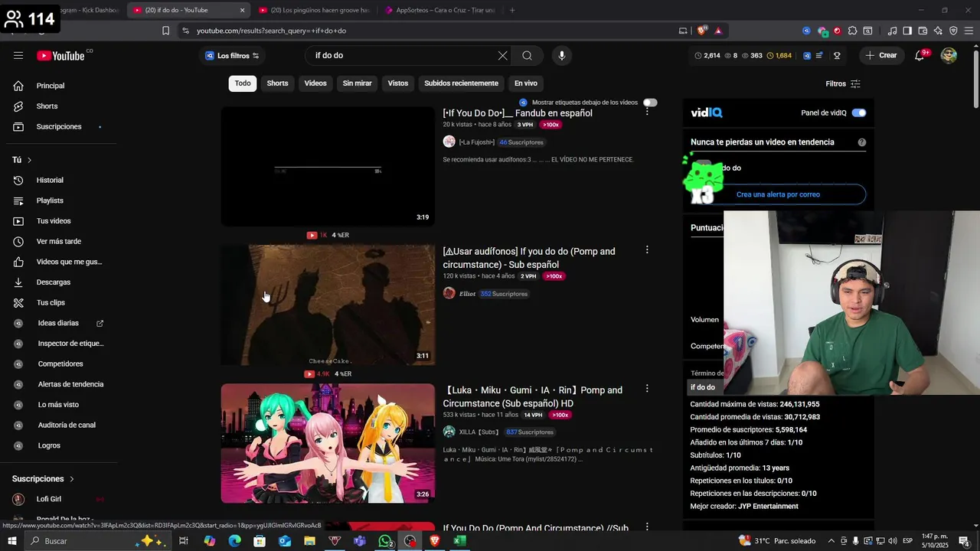Viewport: 980px width, 551px height.
Task: Click the help question mark in vidIQ panel
Action: pos(862,142)
